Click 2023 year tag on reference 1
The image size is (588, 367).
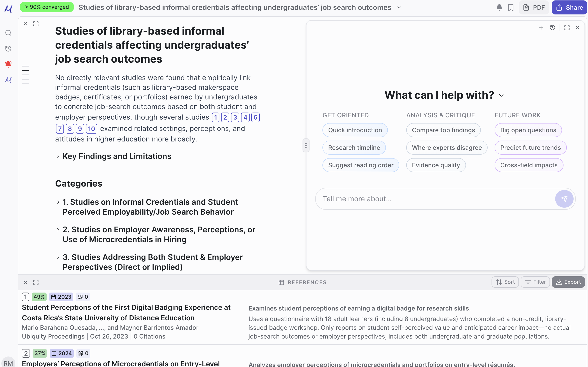coord(61,297)
